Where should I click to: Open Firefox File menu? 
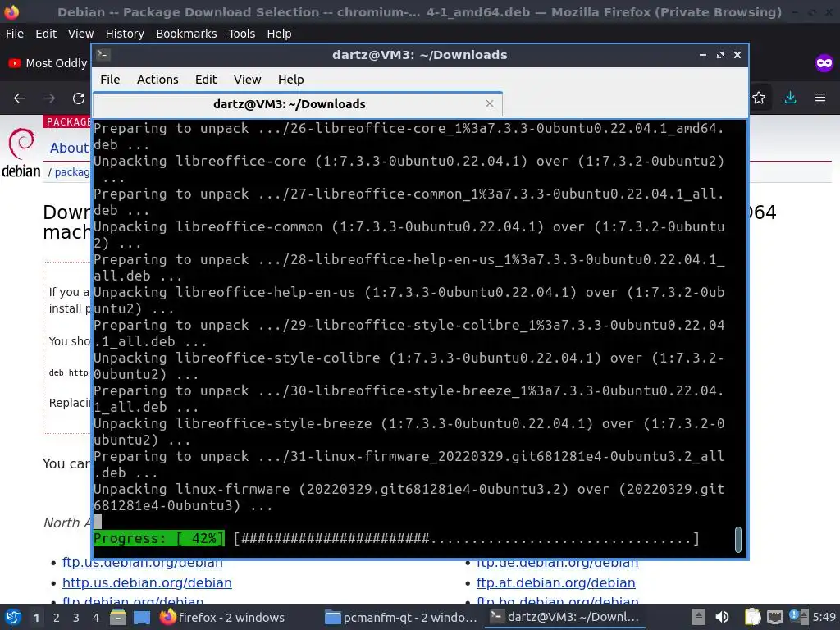coord(15,34)
